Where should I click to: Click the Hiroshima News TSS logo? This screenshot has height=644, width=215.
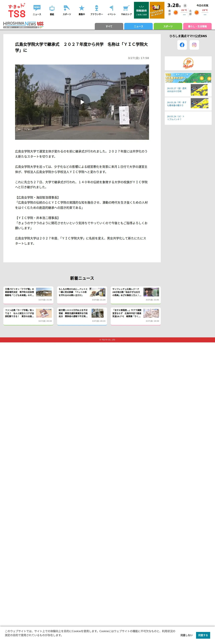pos(23,25)
